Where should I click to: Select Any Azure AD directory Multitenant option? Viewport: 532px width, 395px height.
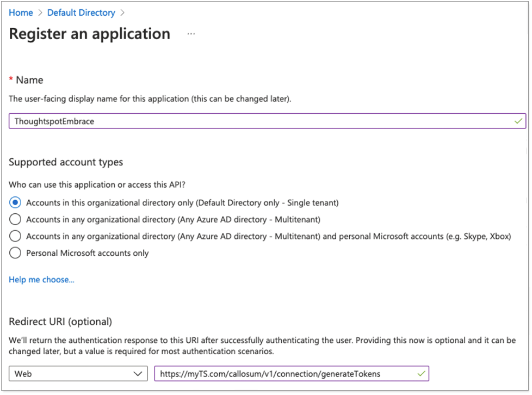pos(15,219)
